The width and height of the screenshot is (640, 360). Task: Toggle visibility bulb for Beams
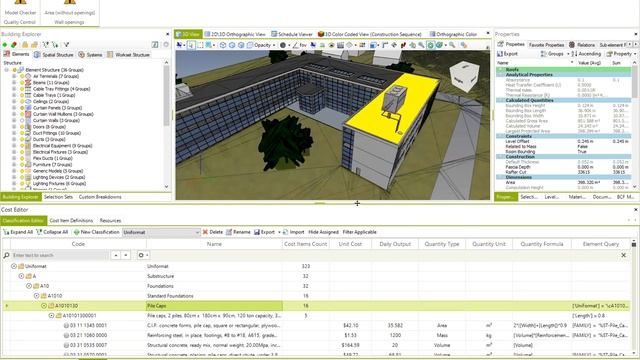[x=22, y=82]
